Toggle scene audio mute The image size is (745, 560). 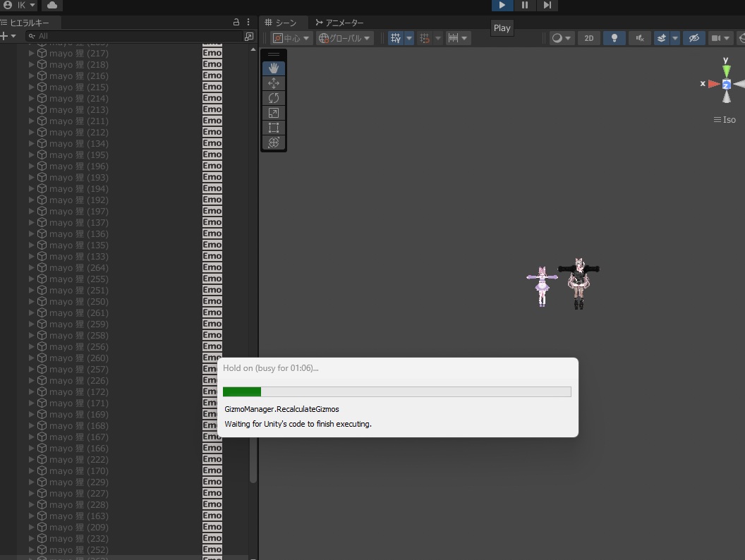click(x=640, y=38)
